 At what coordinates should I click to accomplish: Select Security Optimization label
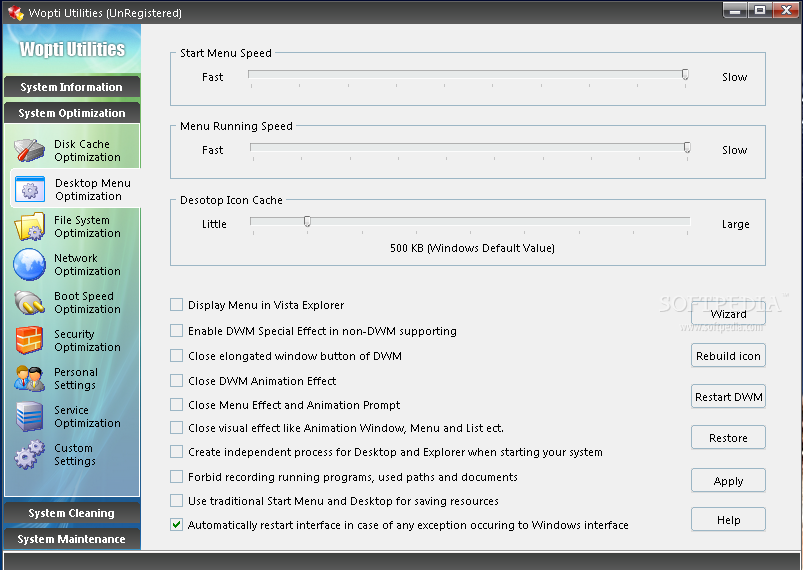click(x=88, y=341)
